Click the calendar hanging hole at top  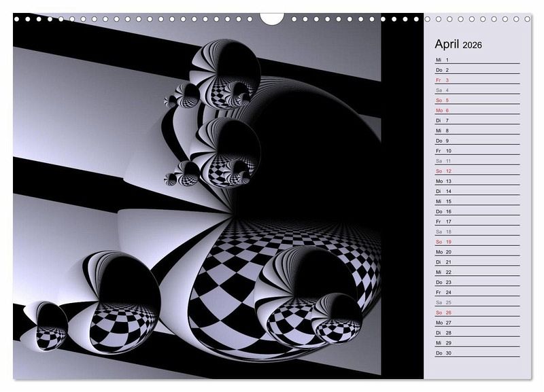271,18
